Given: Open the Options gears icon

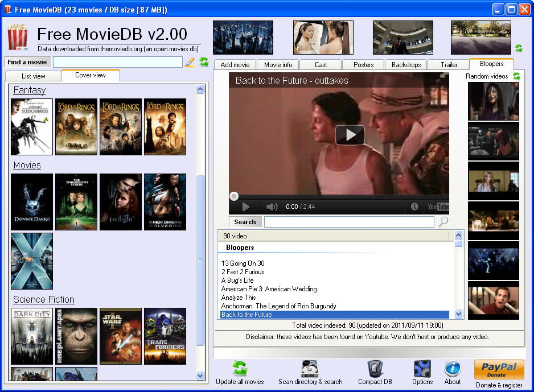Looking at the screenshot, I should 422,369.
